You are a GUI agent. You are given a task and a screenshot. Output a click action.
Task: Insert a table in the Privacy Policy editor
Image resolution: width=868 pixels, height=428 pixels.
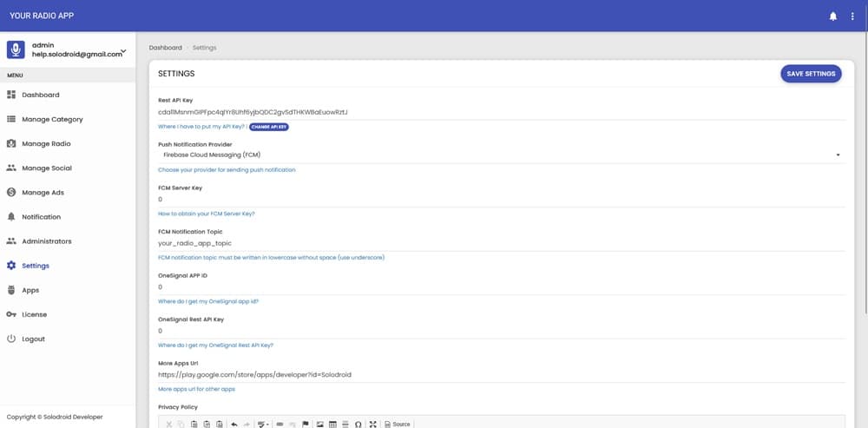pos(332,424)
